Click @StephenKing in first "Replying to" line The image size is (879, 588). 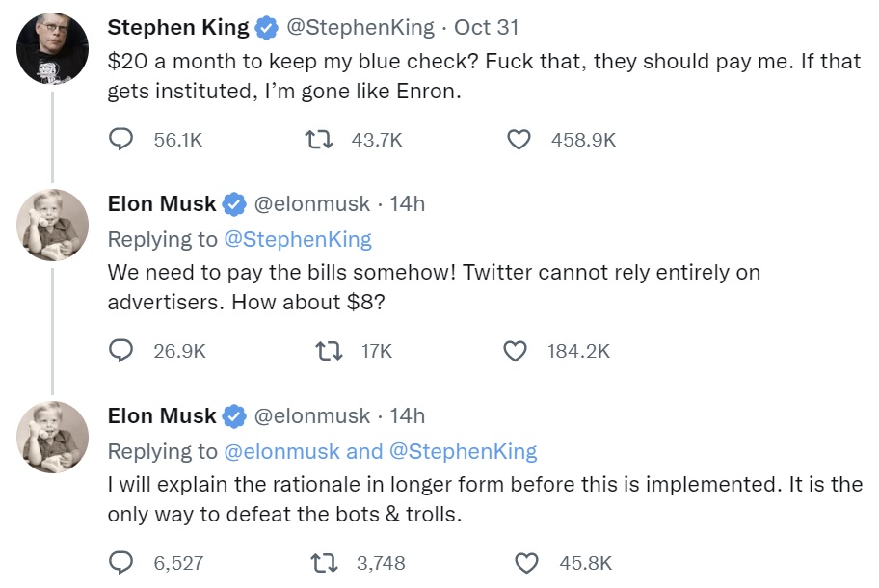click(298, 239)
